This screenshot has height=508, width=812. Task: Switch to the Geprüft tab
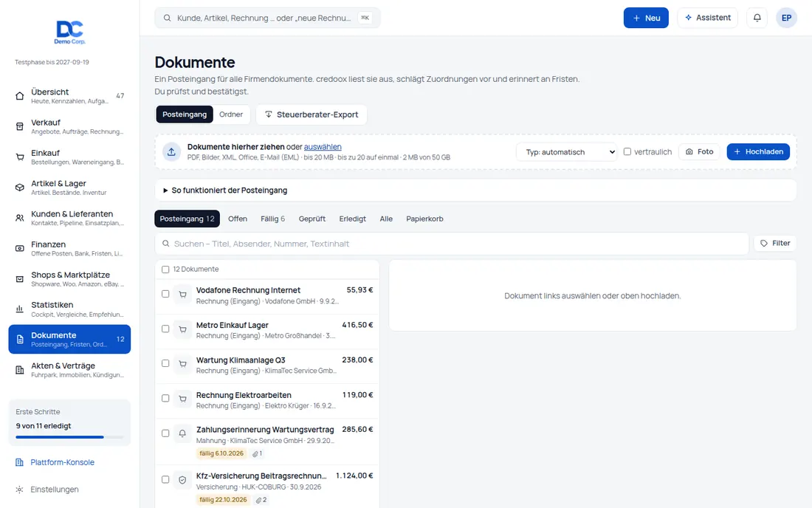pyautogui.click(x=312, y=219)
